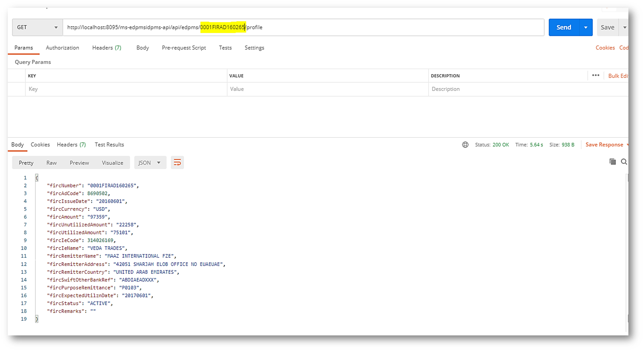644x351 pixels.
Task: Click the wrap lines icon in response toolbar
Action: tap(177, 163)
